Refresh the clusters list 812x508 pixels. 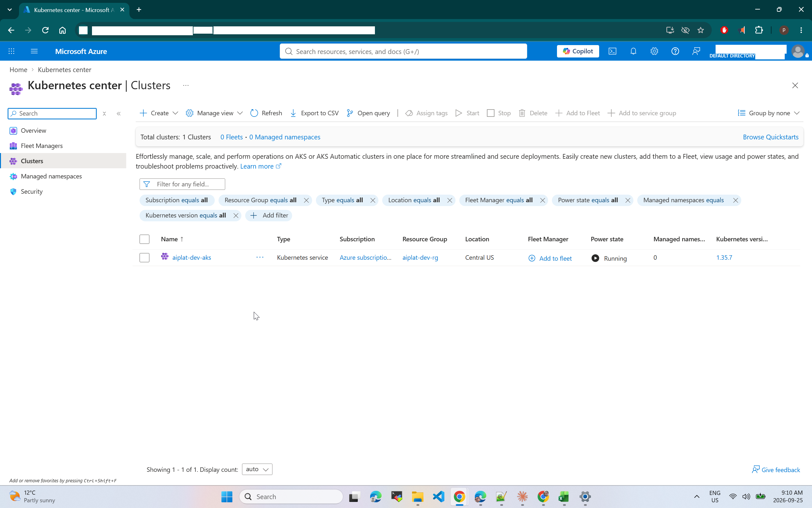coord(266,113)
